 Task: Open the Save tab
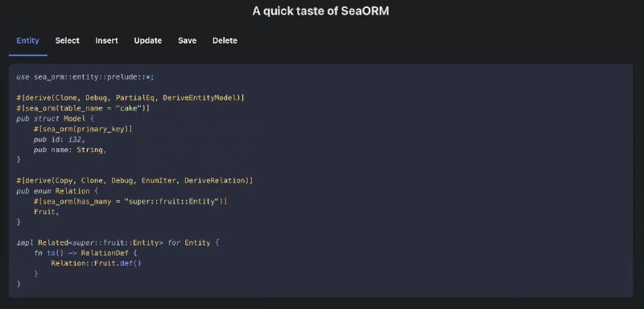[188, 40]
